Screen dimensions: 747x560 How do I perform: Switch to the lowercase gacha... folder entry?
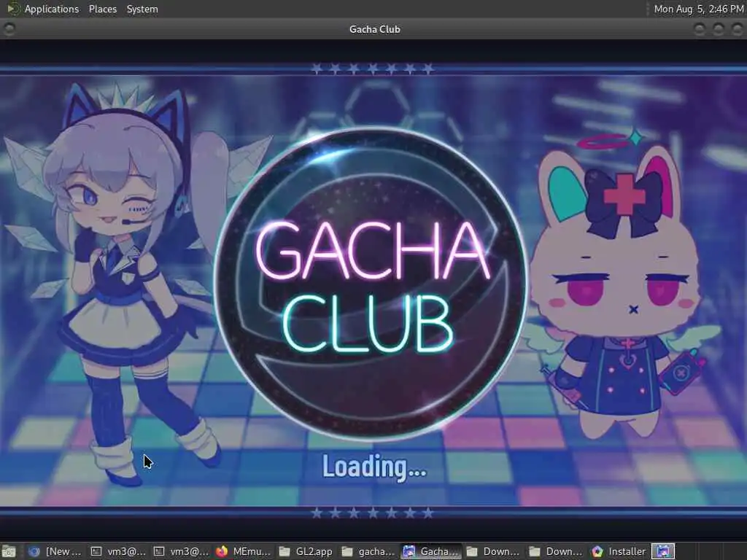tap(368, 551)
